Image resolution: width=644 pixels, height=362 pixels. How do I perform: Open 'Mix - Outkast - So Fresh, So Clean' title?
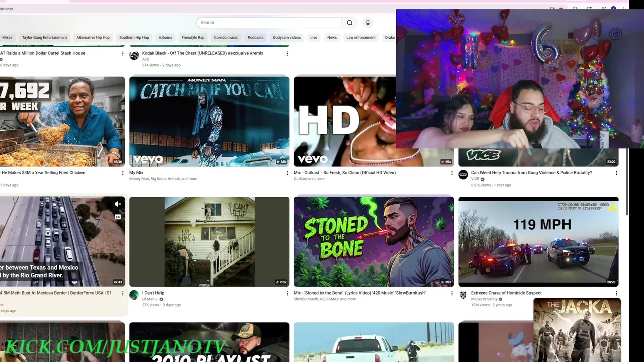[x=345, y=173]
